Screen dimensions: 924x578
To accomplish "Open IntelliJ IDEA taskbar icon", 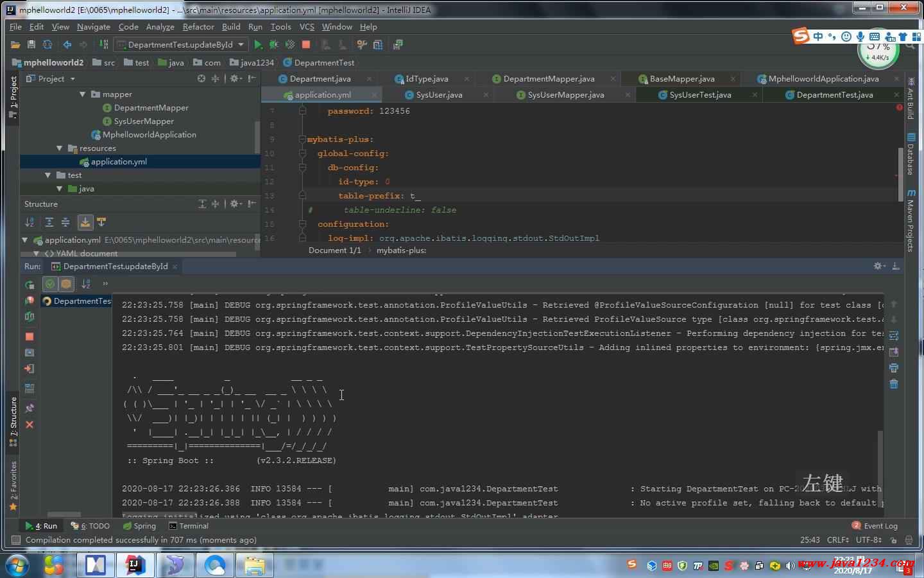I will click(134, 565).
